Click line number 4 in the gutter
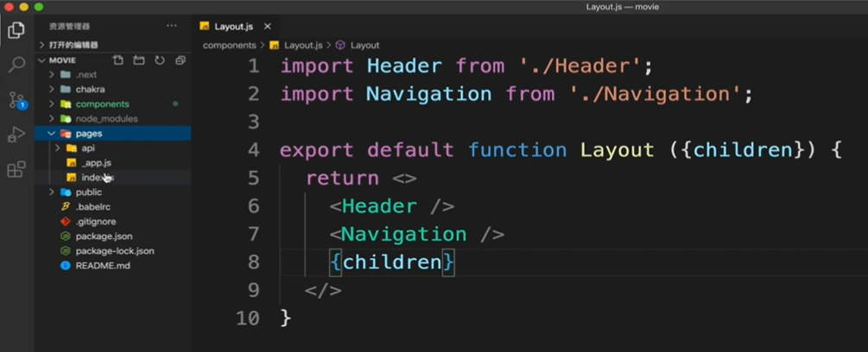The width and height of the screenshot is (868, 352). [x=253, y=150]
